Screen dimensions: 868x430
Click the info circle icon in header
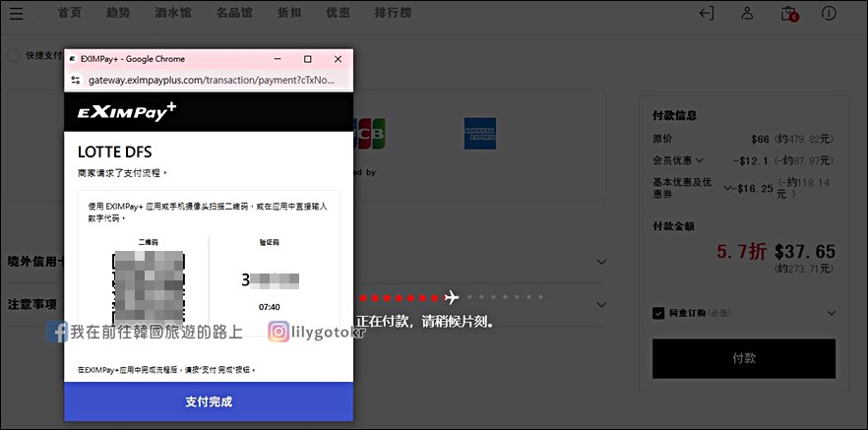[829, 13]
